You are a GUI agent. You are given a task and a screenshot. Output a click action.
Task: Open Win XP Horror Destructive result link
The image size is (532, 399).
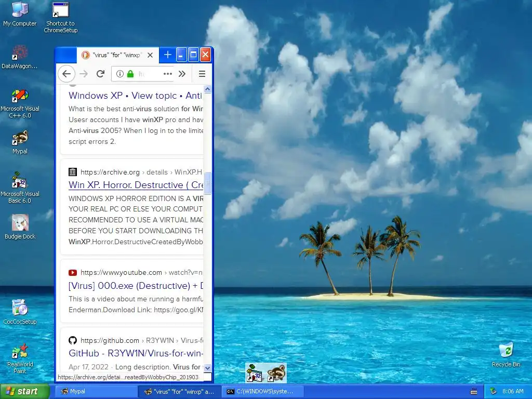tap(136, 185)
